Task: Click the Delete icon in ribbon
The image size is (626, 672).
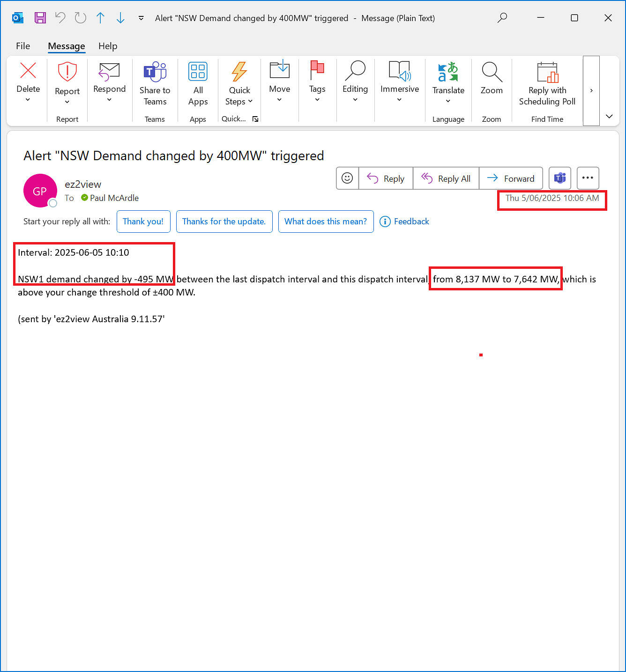Action: click(28, 71)
